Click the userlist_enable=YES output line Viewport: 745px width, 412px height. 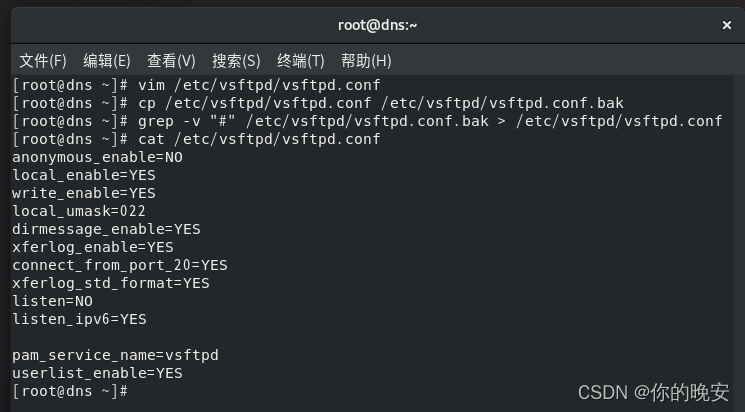click(x=97, y=373)
